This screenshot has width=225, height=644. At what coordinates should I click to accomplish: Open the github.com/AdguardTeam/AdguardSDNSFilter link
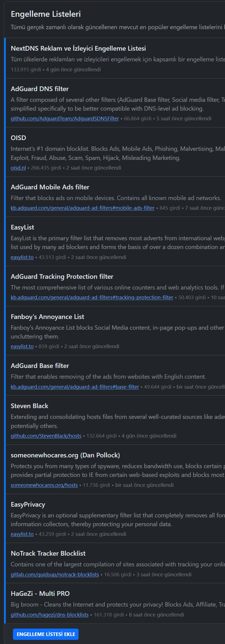click(65, 118)
